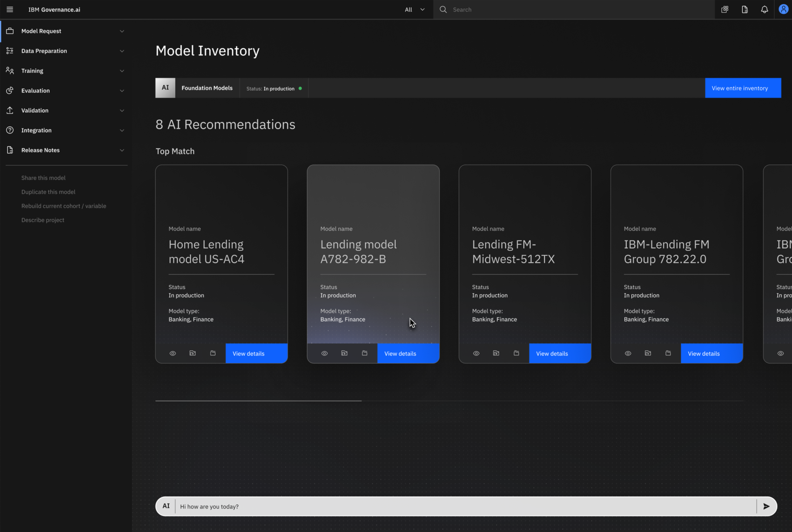Select Evaluation in the sidebar

click(x=35, y=90)
